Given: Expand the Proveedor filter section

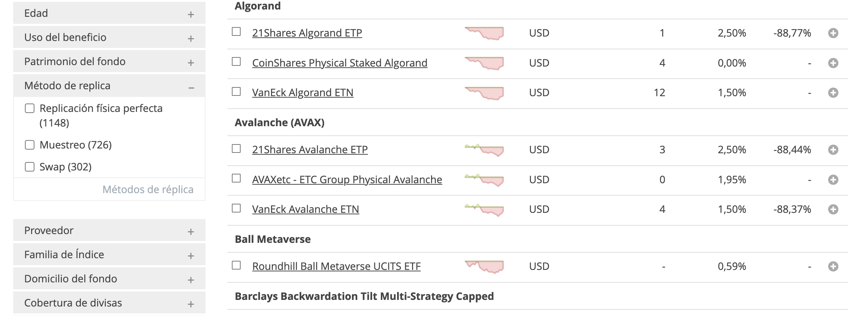Looking at the screenshot, I should tap(191, 232).
